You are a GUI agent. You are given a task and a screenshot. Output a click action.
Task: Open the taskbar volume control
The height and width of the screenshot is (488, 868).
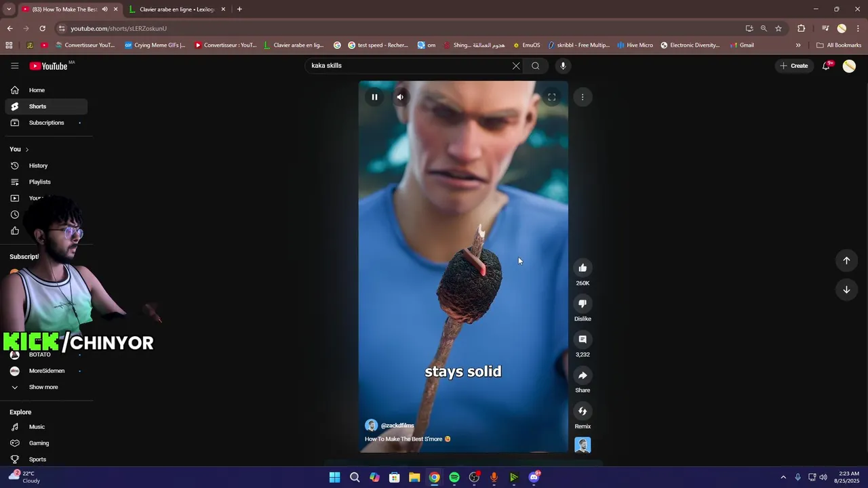point(823,477)
